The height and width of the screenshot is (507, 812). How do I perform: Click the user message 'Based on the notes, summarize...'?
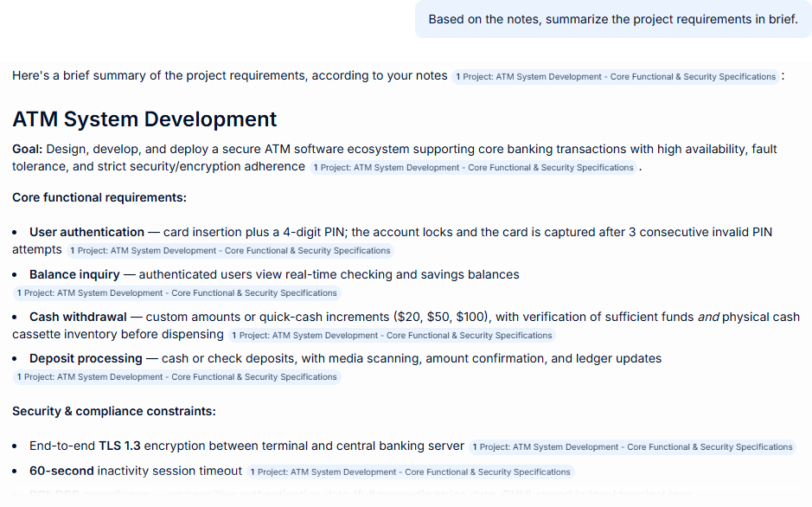[613, 19]
